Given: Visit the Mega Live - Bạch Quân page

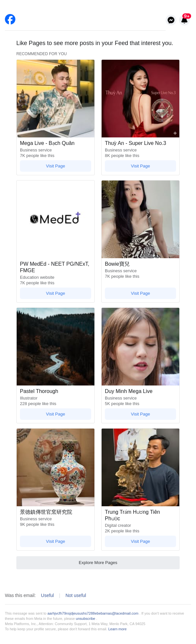Looking at the screenshot, I should [56, 166].
